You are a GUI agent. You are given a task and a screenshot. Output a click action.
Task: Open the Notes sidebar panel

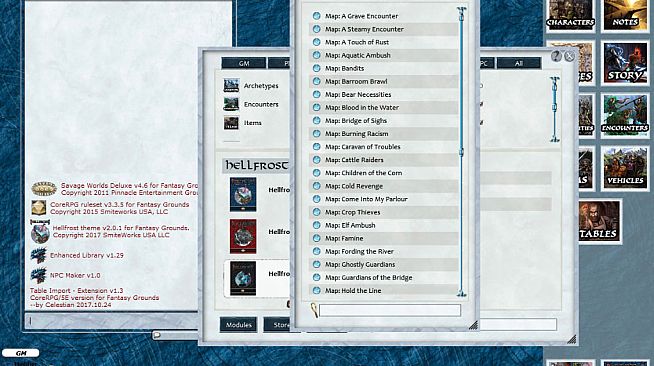[625, 15]
